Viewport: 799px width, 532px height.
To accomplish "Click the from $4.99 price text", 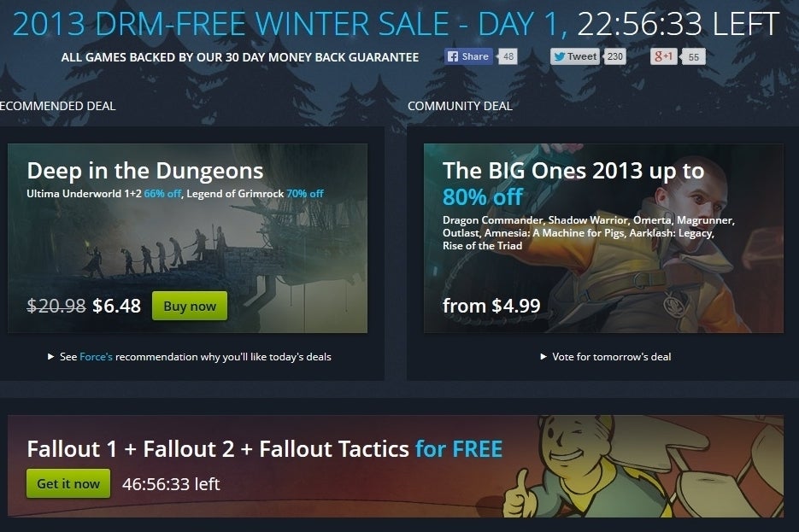I will (x=491, y=306).
